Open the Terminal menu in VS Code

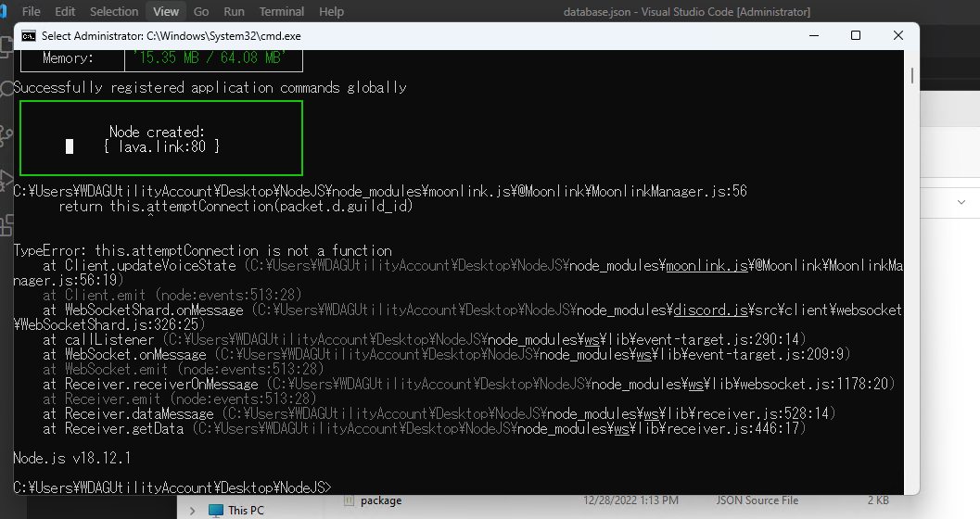[x=281, y=11]
